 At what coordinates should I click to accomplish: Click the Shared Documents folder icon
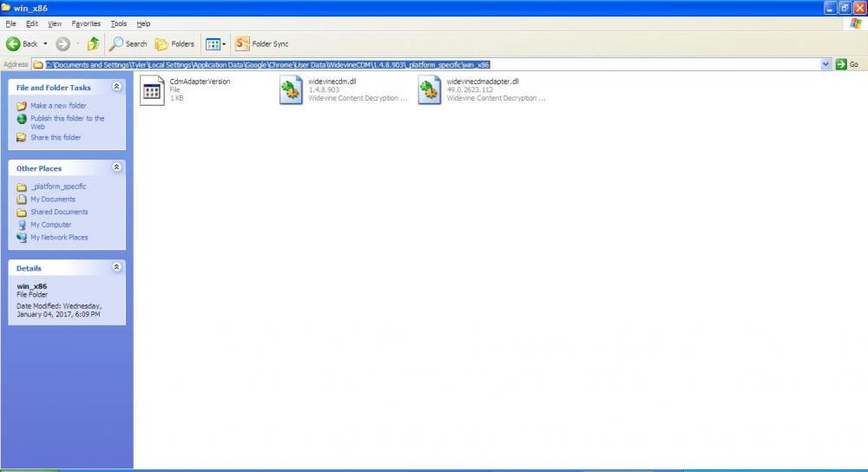click(x=22, y=212)
